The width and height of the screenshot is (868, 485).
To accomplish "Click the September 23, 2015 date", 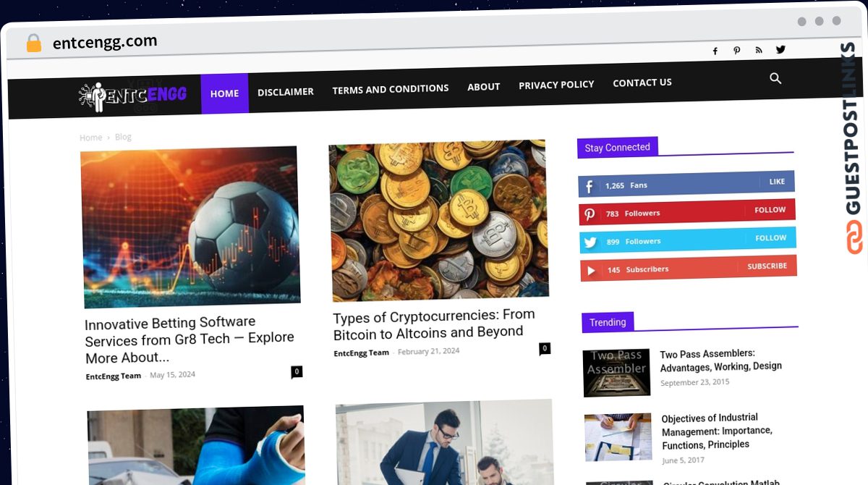I will [695, 382].
